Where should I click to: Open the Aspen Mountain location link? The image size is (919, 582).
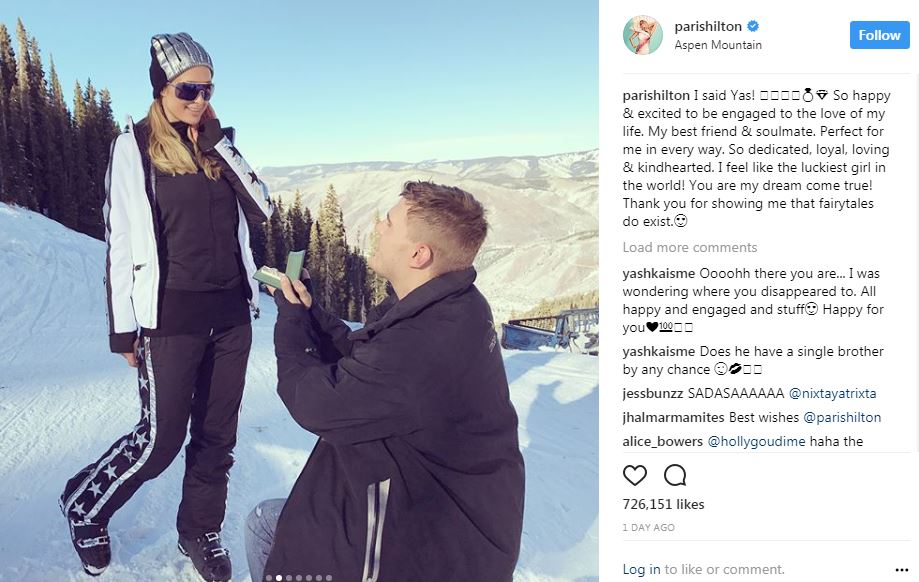(718, 45)
